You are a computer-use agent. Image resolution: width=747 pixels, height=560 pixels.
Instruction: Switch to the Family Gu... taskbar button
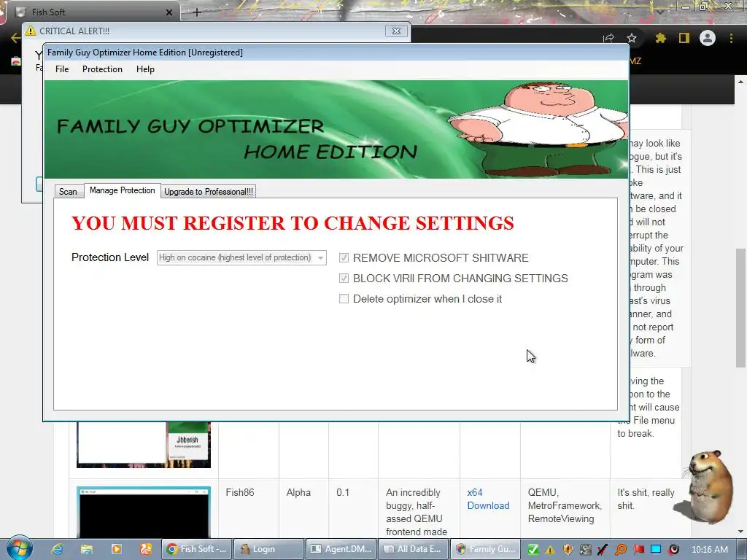[x=485, y=549]
